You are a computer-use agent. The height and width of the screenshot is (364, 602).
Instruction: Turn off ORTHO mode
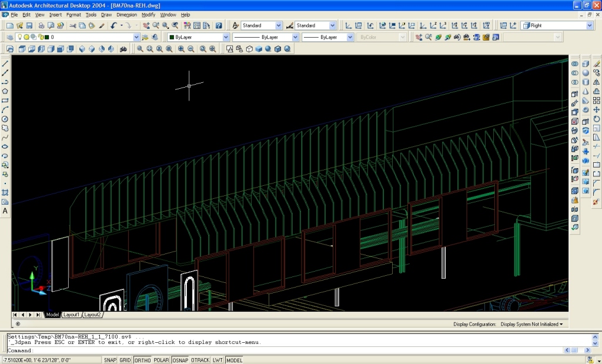tap(142, 360)
